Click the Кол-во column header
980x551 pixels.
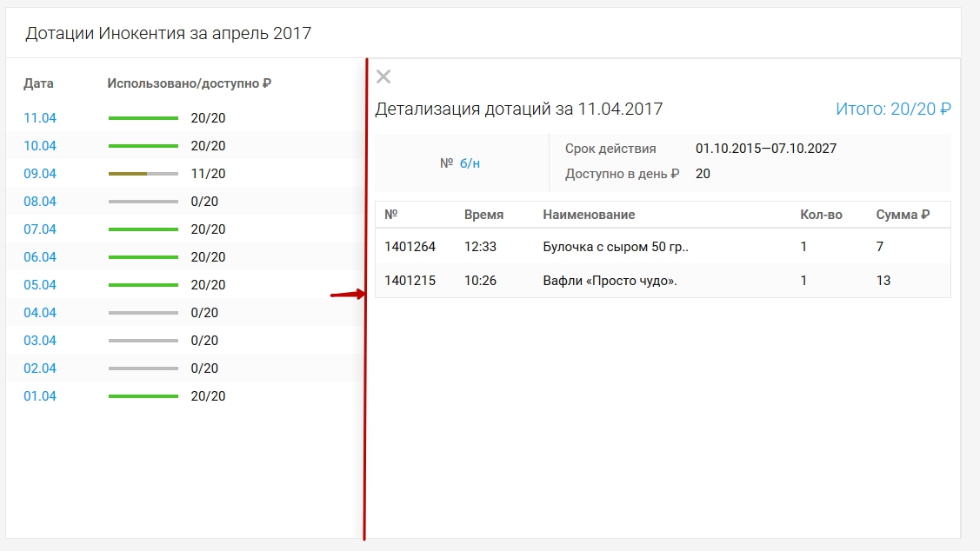click(821, 215)
